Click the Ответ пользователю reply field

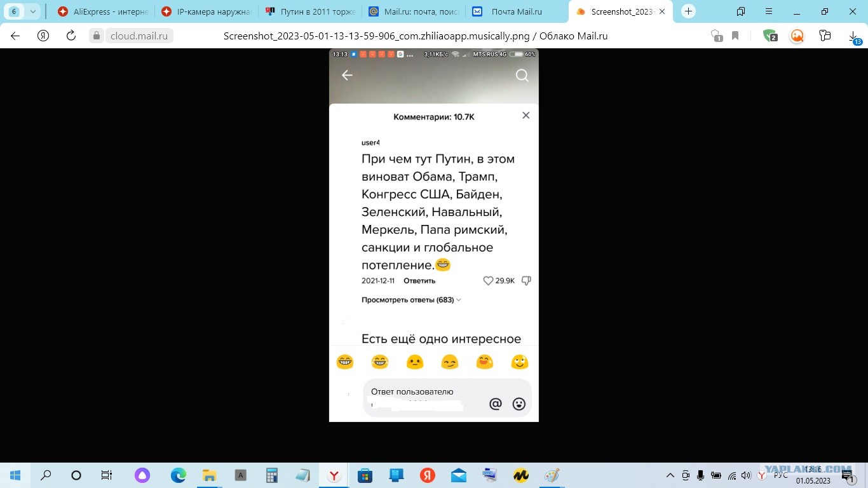click(447, 398)
